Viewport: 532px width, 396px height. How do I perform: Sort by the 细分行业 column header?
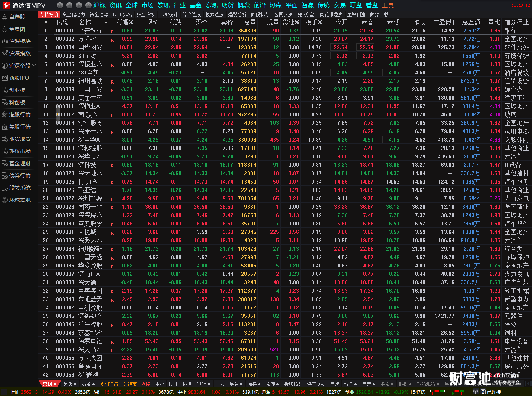point(516,22)
